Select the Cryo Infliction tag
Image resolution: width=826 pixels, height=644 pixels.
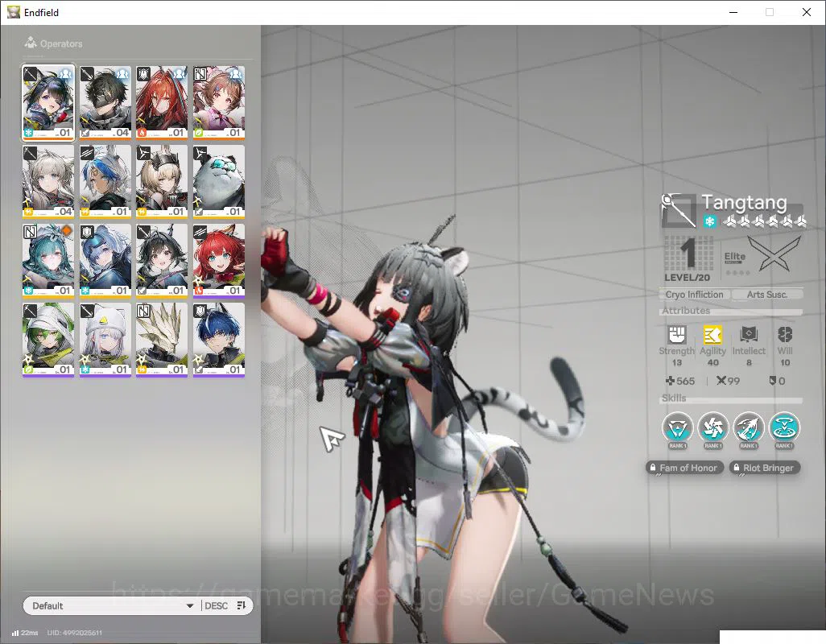click(x=694, y=295)
